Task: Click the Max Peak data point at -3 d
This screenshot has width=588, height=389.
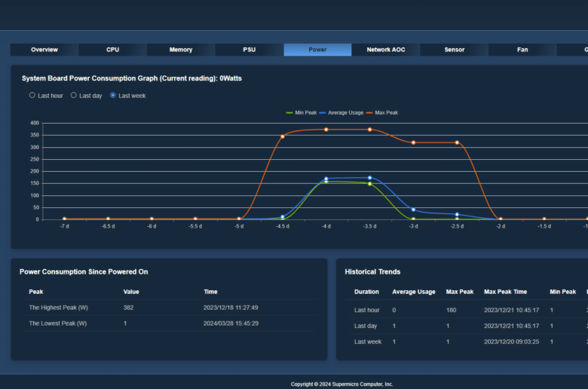Action: pos(413,142)
